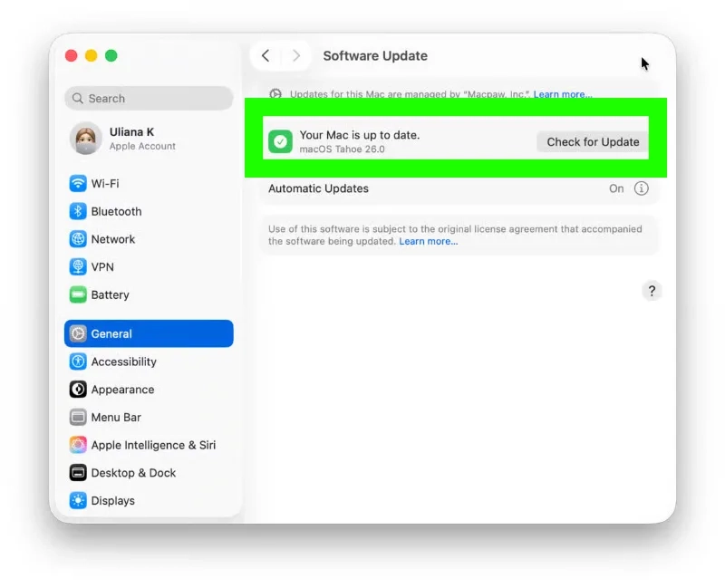725x588 pixels.
Task: Click the Battery icon in sidebar
Action: point(78,295)
